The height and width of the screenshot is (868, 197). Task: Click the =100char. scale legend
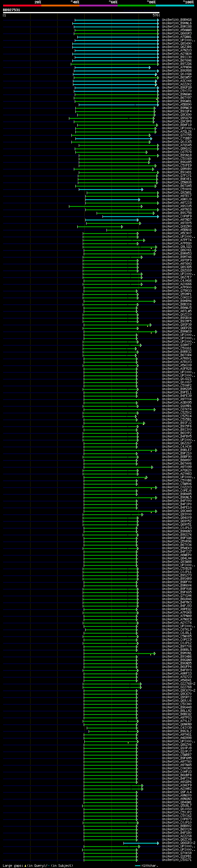[x=147, y=865]
